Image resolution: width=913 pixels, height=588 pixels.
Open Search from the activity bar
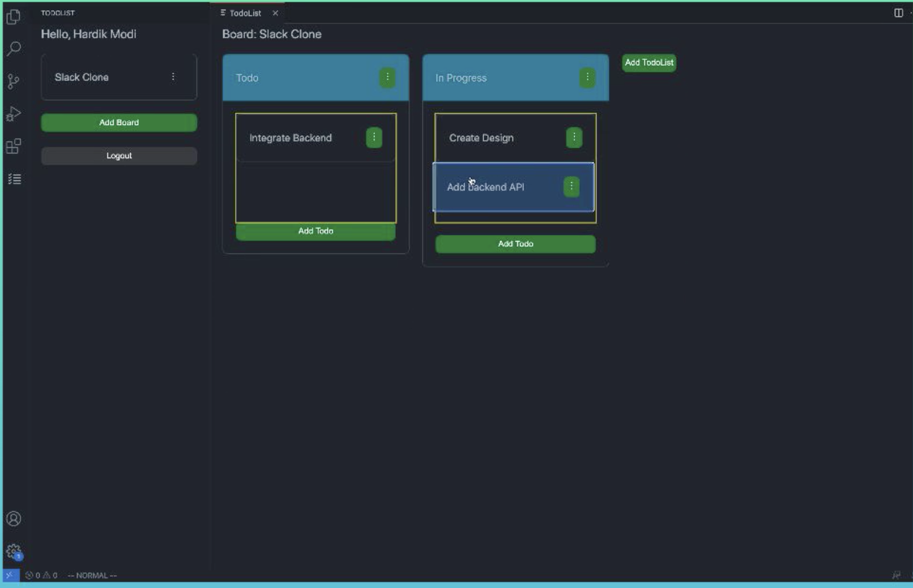(x=14, y=48)
